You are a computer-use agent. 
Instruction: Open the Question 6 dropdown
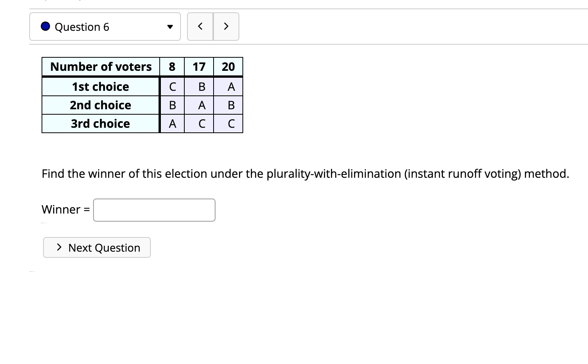[x=105, y=27]
